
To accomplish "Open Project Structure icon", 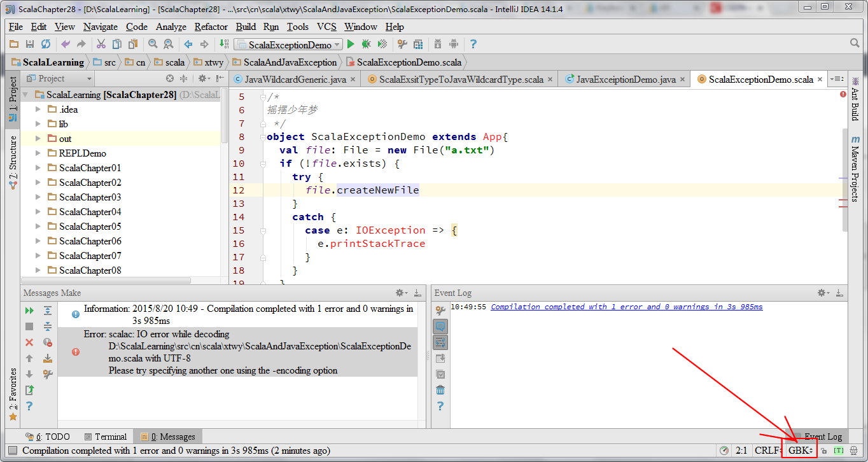I will (418, 44).
